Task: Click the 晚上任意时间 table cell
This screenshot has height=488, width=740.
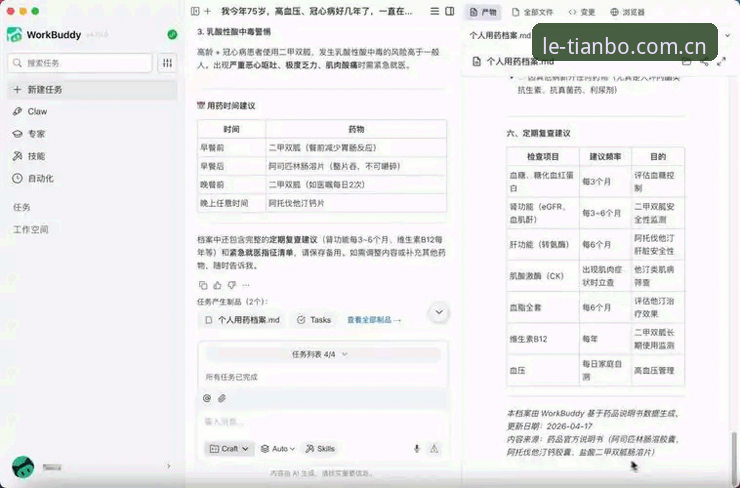Action: [232, 203]
